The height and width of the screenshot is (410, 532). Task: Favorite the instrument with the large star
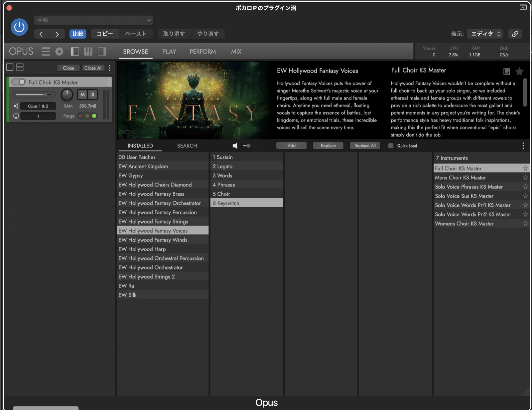[x=519, y=71]
